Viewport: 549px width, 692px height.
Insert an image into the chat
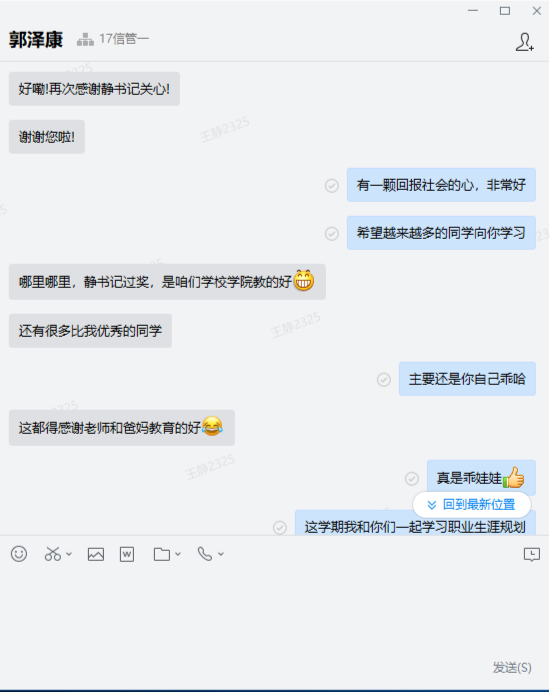point(96,554)
